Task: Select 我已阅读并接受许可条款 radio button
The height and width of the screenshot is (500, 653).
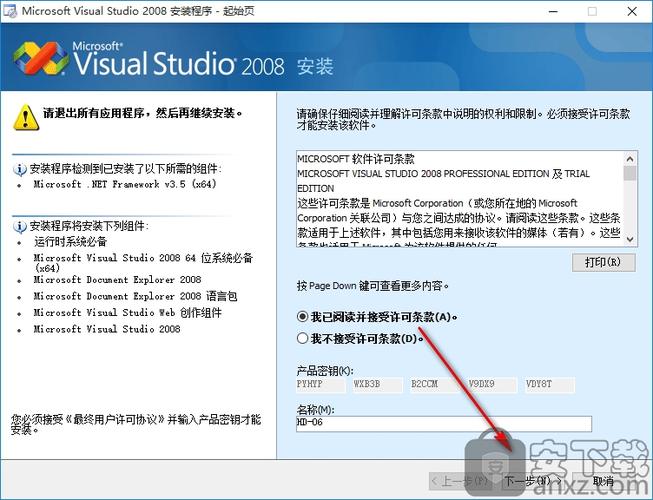Action: pyautogui.click(x=302, y=317)
